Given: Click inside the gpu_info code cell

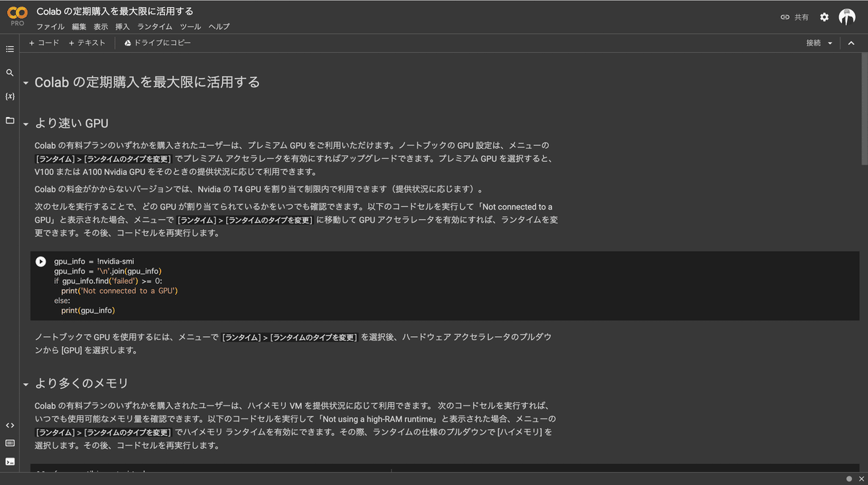Looking at the screenshot, I should (445, 286).
